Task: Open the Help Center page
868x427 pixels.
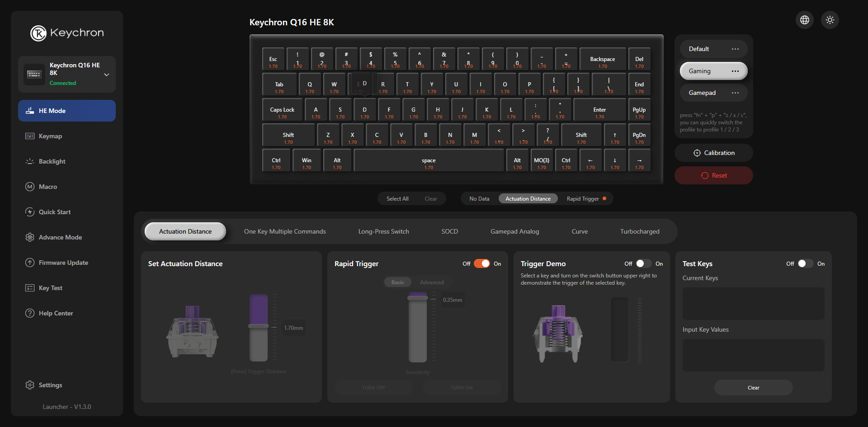Action: [x=55, y=313]
